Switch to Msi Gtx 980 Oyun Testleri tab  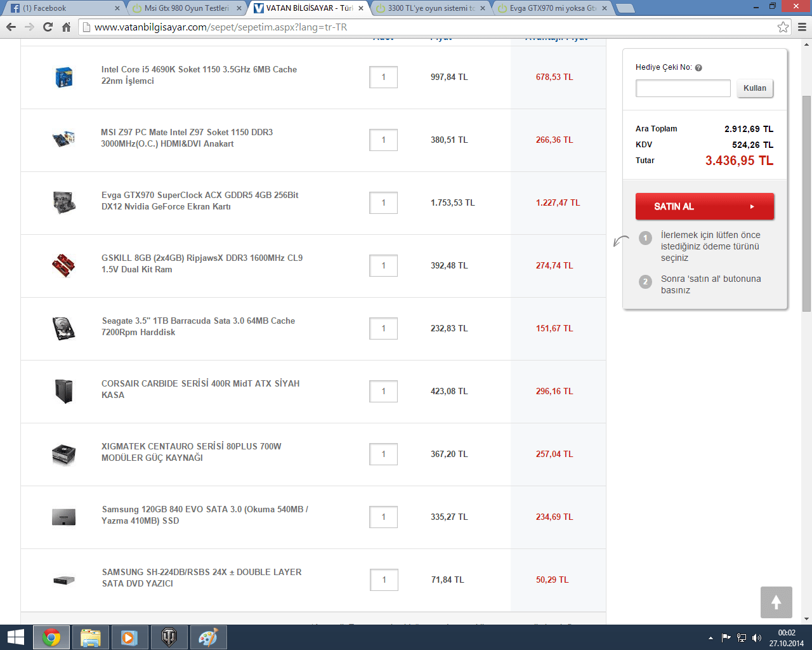coord(186,8)
